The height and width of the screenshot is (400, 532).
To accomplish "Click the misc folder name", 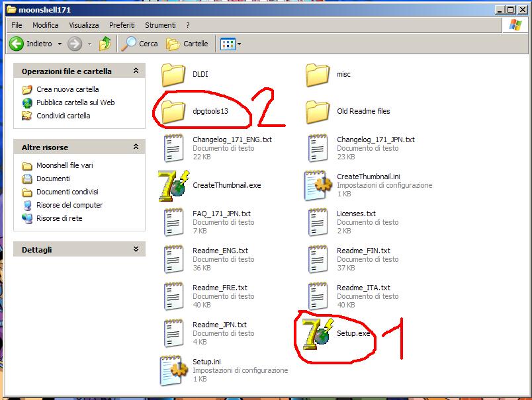I will (343, 74).
